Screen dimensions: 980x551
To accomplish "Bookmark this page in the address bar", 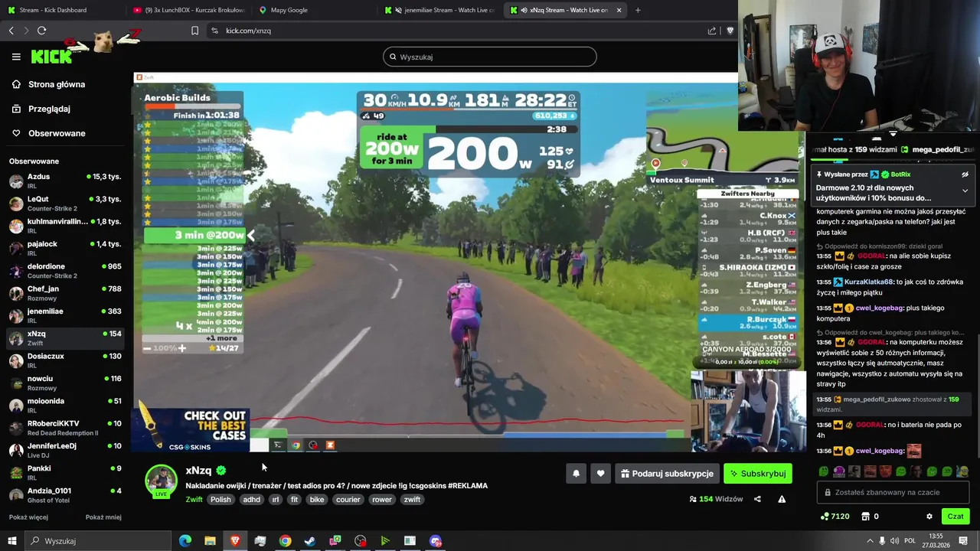I will click(194, 31).
